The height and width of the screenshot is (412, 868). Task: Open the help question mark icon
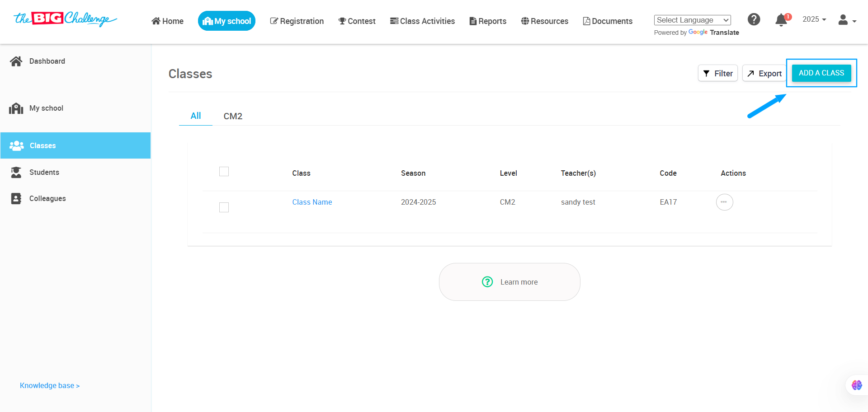pos(754,19)
